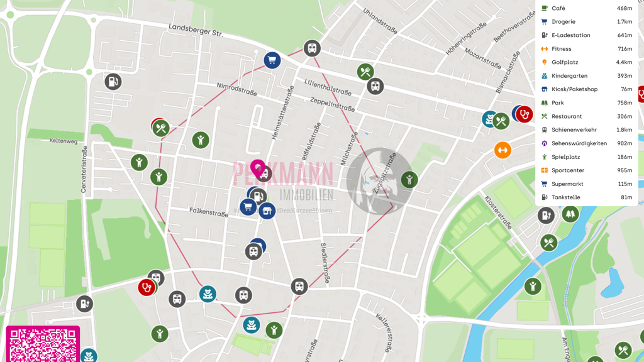Select Kindergarten entry in the legend
This screenshot has width=644, height=362.
click(x=587, y=76)
